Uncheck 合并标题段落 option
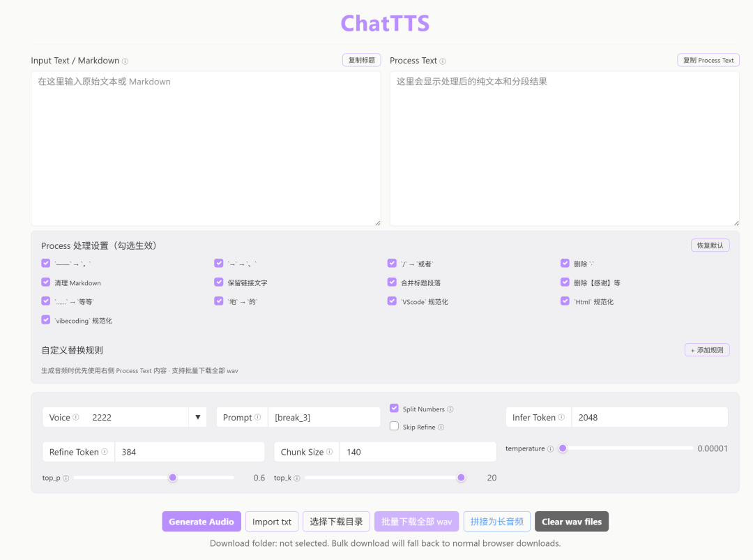 click(392, 282)
